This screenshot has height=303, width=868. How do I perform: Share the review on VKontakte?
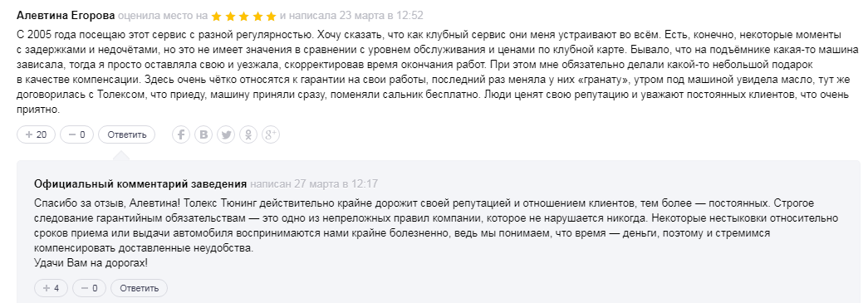(x=204, y=134)
